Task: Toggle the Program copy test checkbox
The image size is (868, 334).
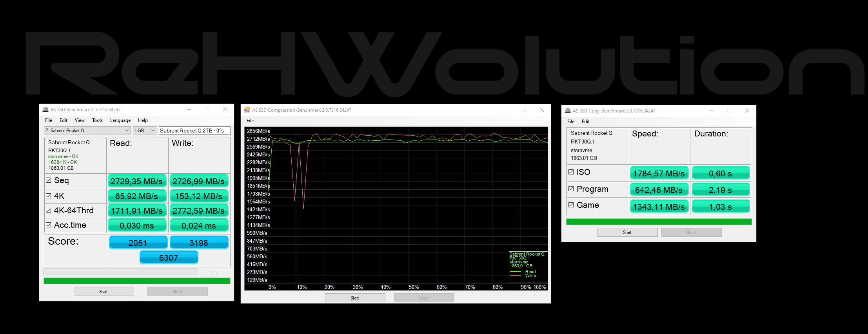Action: 571,189
